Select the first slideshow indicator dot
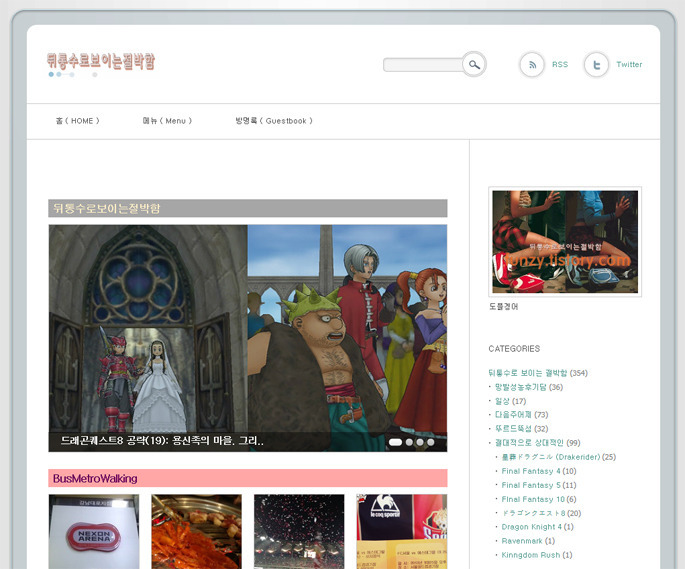 point(395,442)
